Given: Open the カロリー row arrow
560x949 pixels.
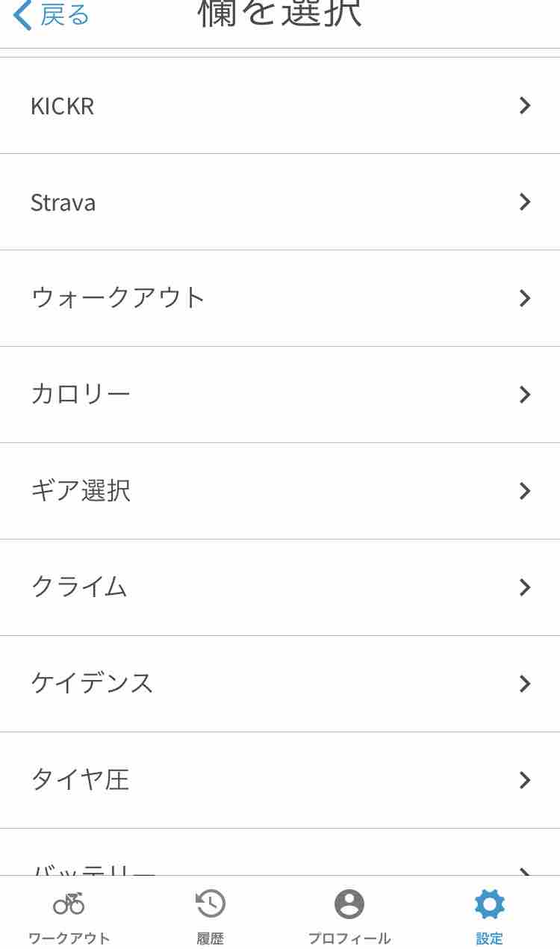Looking at the screenshot, I should pos(525,395).
